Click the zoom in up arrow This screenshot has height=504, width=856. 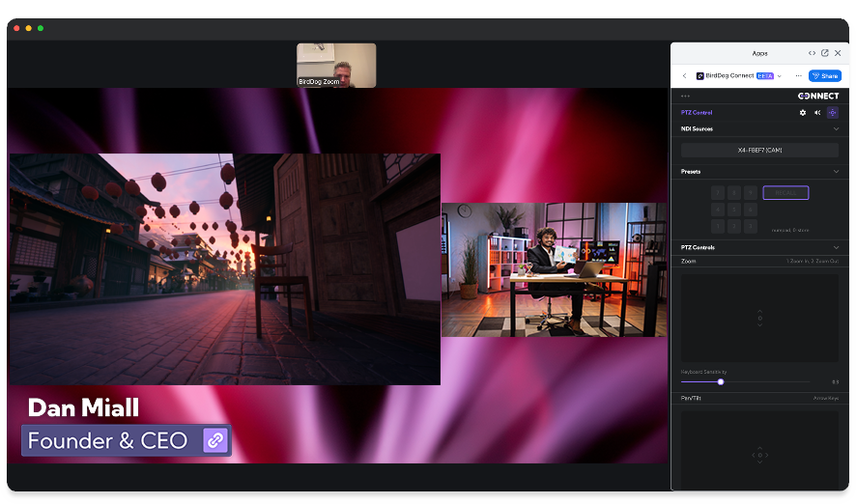[759, 312]
